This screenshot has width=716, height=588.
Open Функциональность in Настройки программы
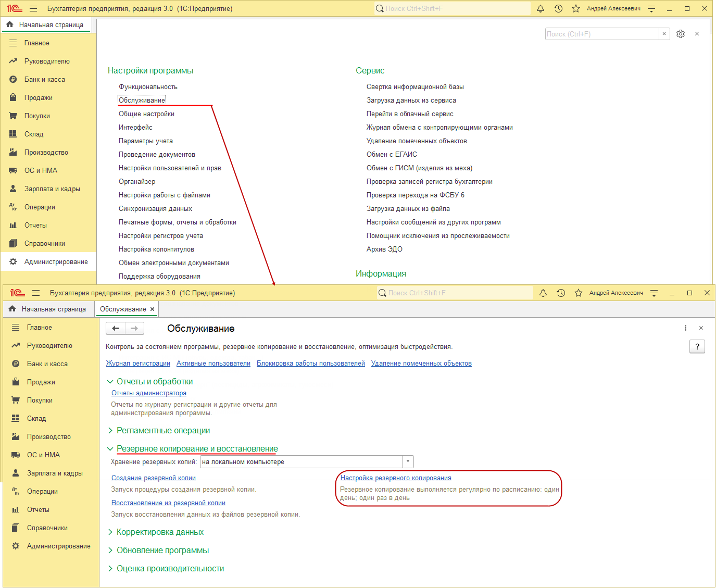tap(148, 87)
